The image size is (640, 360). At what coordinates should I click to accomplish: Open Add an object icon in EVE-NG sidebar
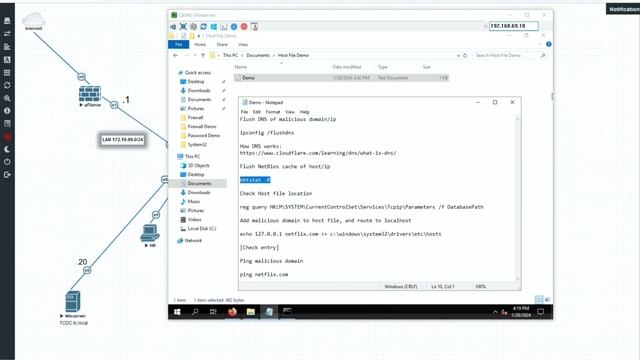(x=7, y=20)
